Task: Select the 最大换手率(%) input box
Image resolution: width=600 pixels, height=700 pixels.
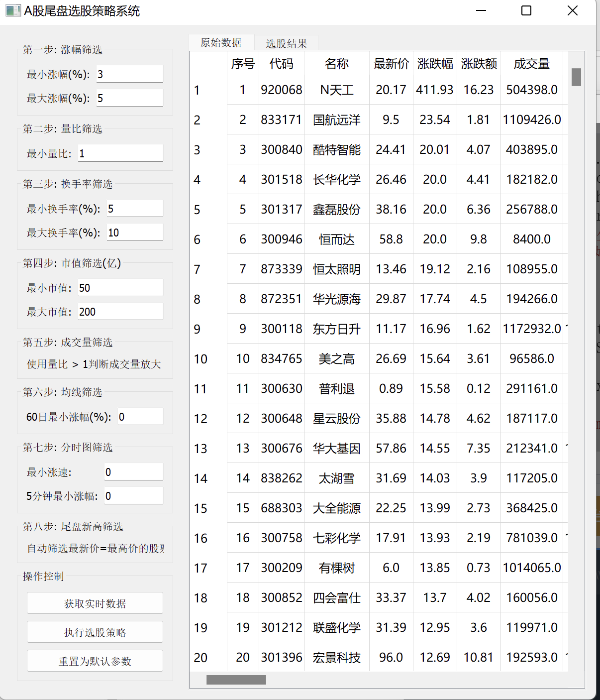Action: 135,233
